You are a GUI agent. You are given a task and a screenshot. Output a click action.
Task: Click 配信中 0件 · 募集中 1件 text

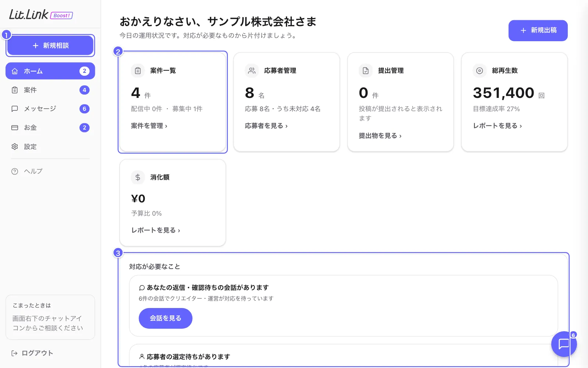click(167, 109)
